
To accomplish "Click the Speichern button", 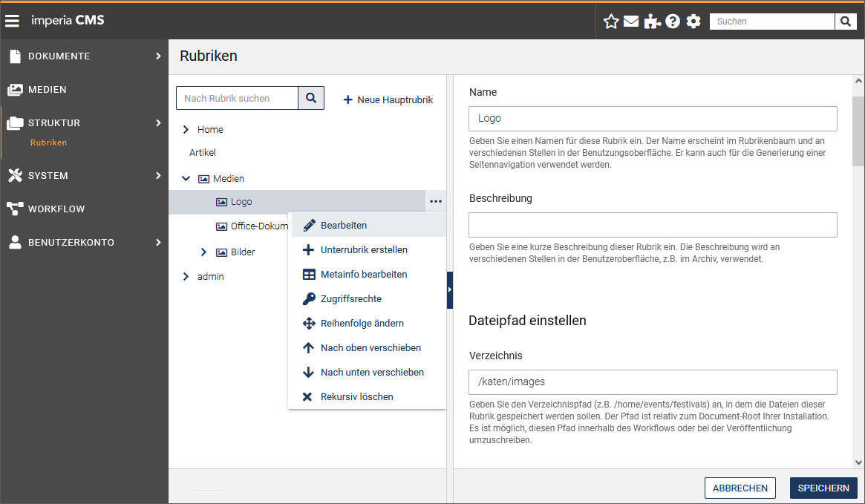I will point(823,488).
